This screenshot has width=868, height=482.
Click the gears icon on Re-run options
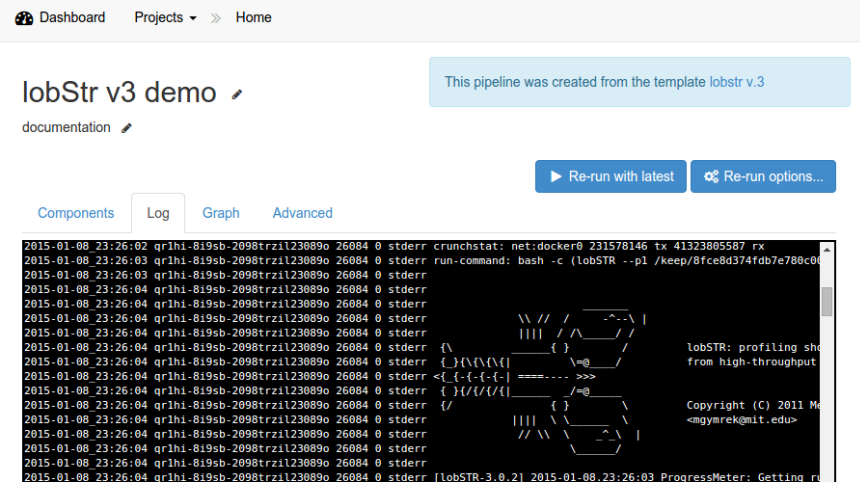point(711,176)
